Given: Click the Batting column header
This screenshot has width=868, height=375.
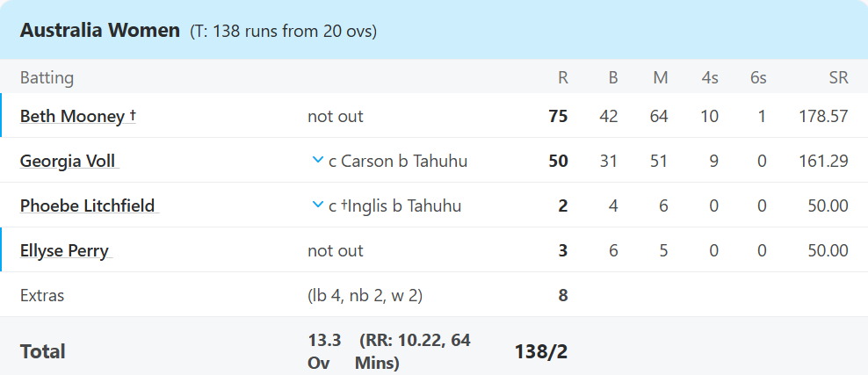Looking at the screenshot, I should pyautogui.click(x=47, y=77).
